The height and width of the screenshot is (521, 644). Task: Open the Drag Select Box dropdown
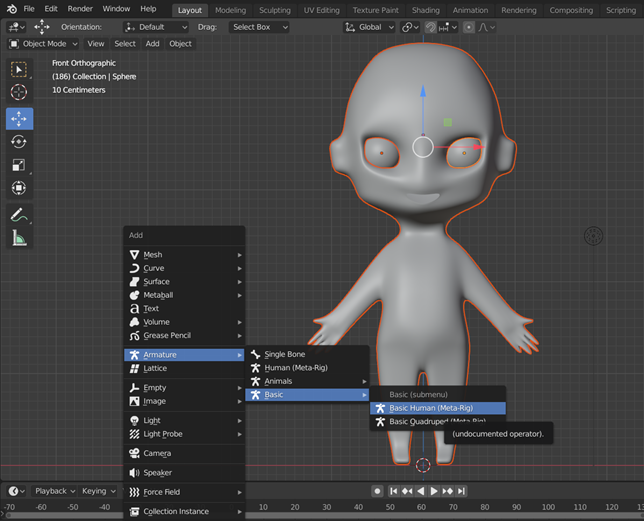pyautogui.click(x=259, y=27)
